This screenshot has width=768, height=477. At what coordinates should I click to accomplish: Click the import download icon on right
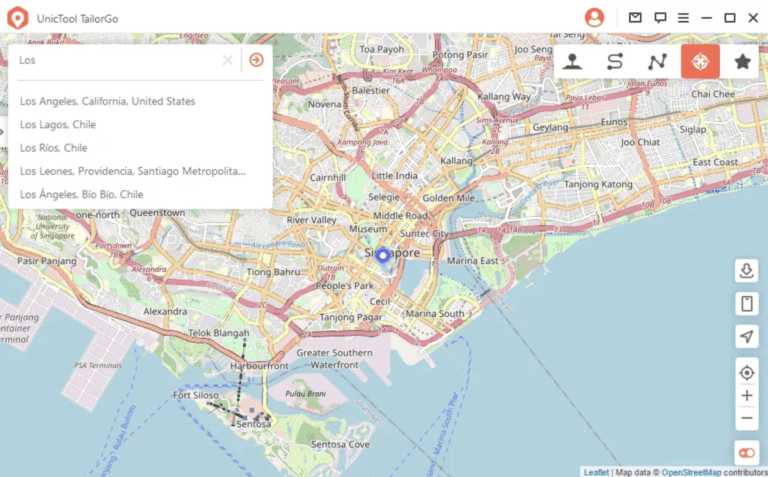pyautogui.click(x=746, y=271)
